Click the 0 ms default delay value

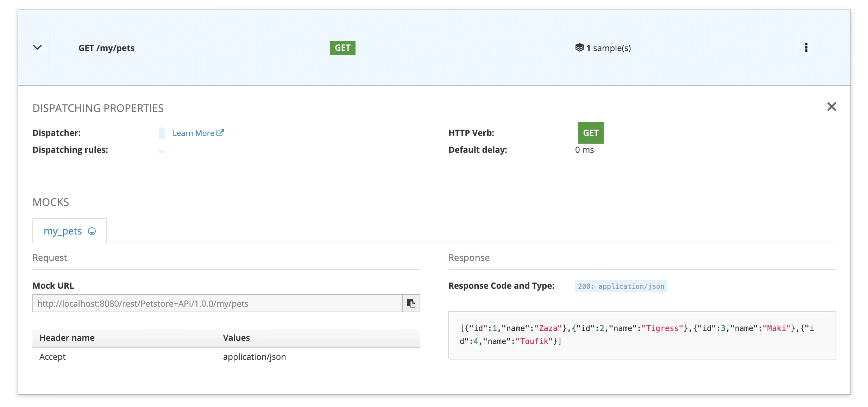[584, 150]
